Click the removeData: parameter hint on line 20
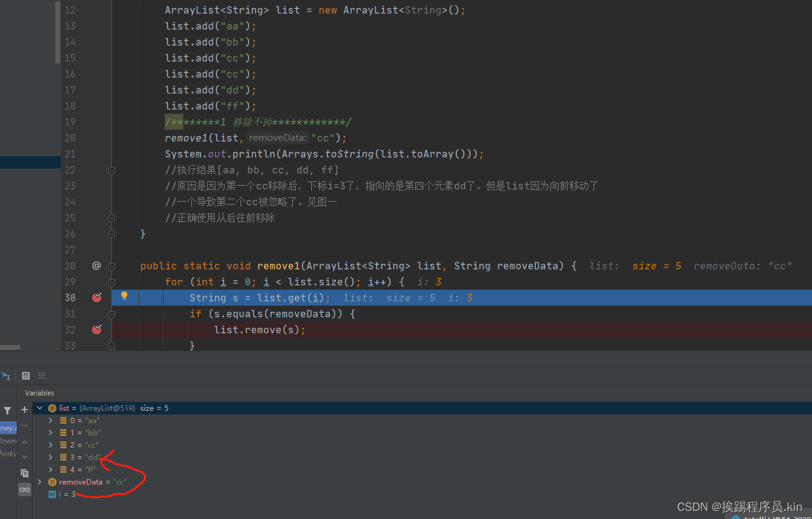 (x=277, y=138)
